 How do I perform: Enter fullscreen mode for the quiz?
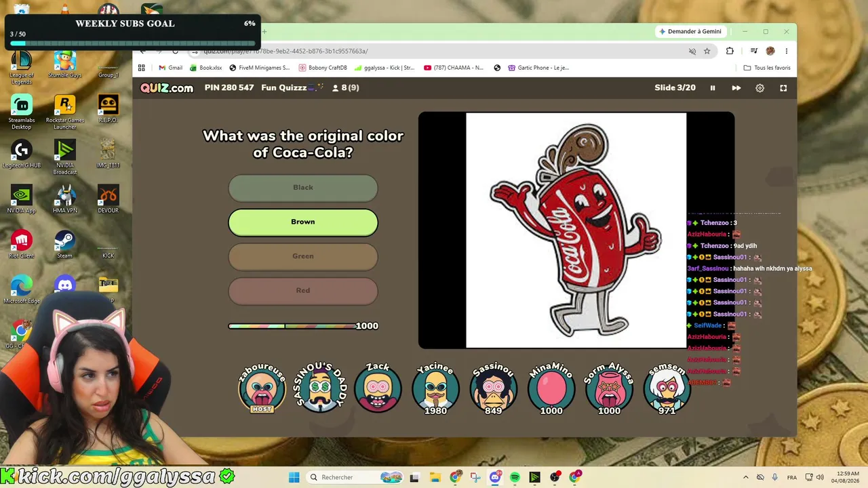click(783, 88)
